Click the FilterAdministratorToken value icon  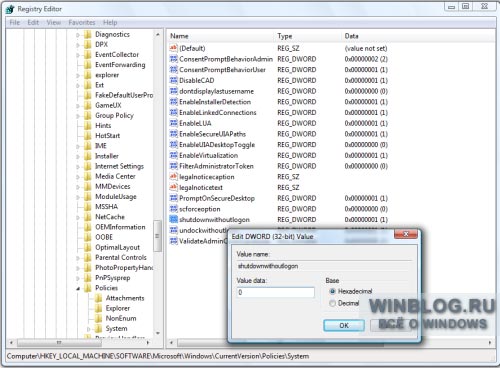point(173,166)
